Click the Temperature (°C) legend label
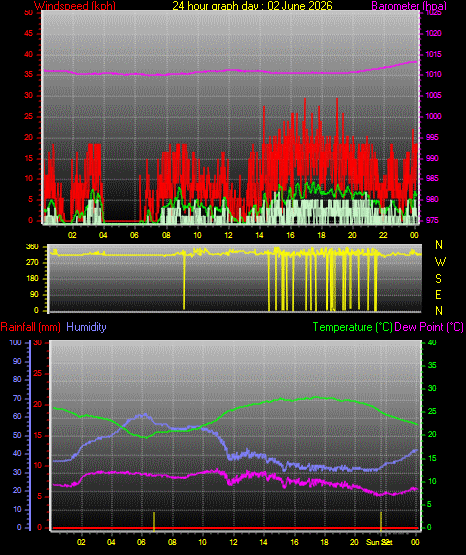 pyautogui.click(x=352, y=327)
